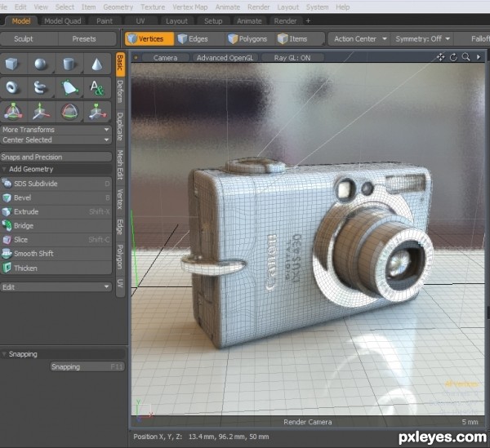Open the Advanced OpenGL shading dropdown
Screen dimensions: 490x448
[225, 58]
